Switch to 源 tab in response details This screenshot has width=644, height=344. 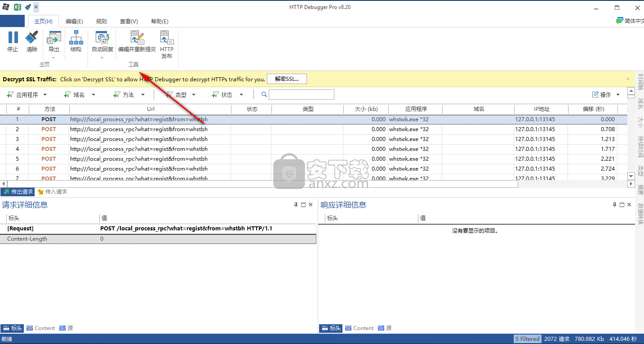coord(384,328)
